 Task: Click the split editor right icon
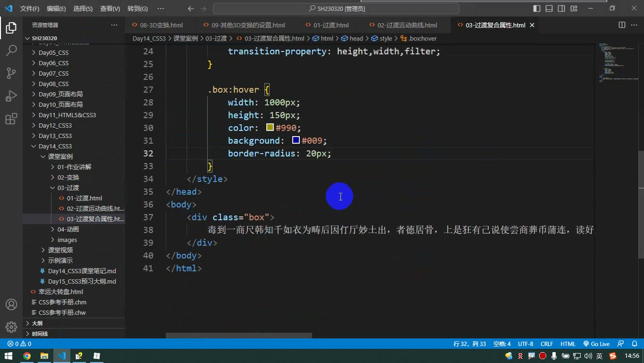[x=622, y=25]
